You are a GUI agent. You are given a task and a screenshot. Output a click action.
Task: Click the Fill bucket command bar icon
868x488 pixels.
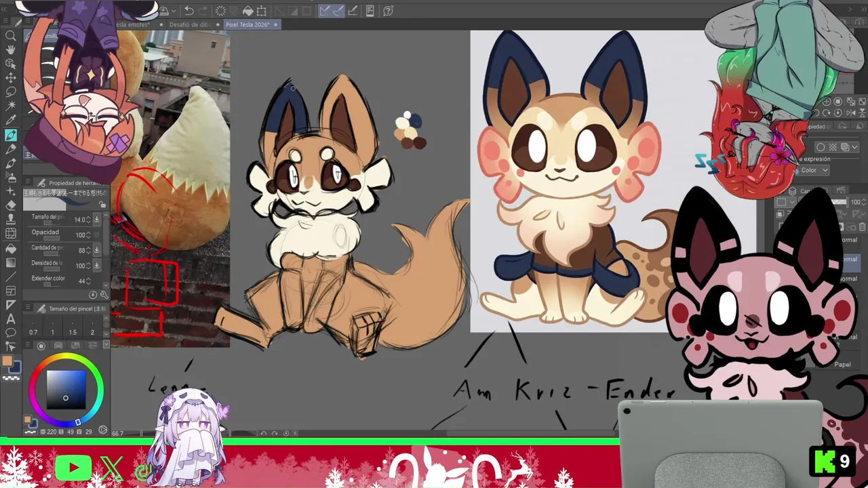click(248, 11)
